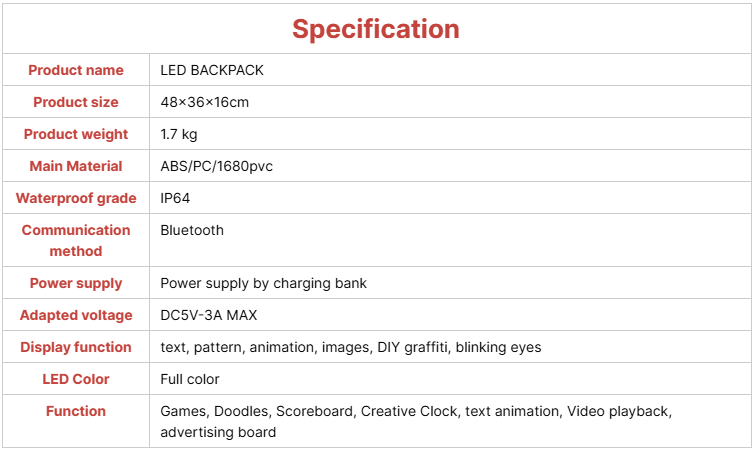Click the DC5V-3A MAX value
Image resolution: width=756 pixels, height=451 pixels.
(209, 315)
